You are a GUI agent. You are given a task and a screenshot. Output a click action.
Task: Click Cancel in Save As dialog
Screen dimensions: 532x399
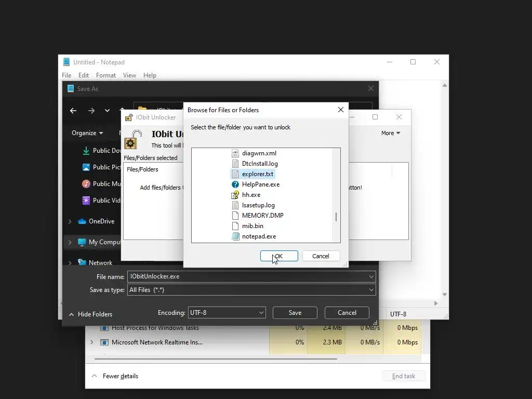347,313
